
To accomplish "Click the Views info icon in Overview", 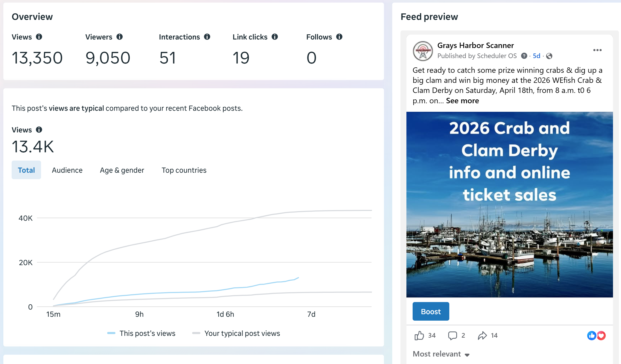I will click(39, 37).
